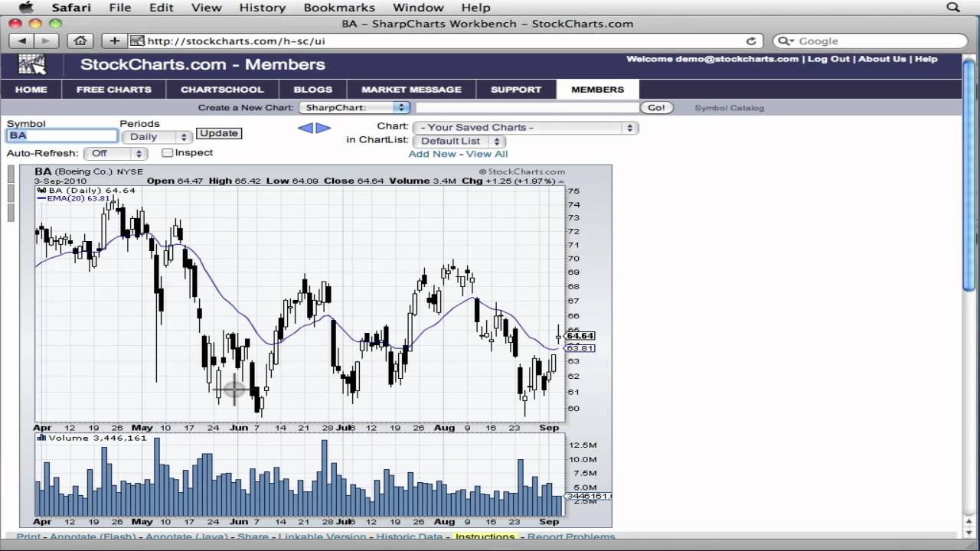This screenshot has height=551, width=980.
Task: Open the History menu
Action: pos(263,8)
